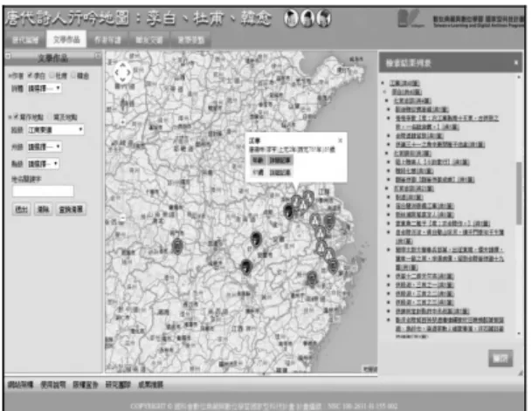
Task: Open the dropdown showing 江南東道
Action: (56, 130)
